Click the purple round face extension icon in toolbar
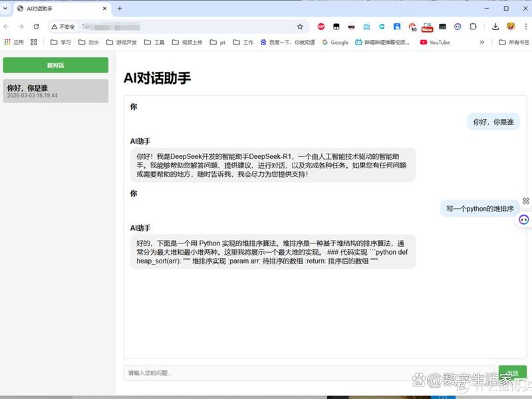 pos(458,27)
